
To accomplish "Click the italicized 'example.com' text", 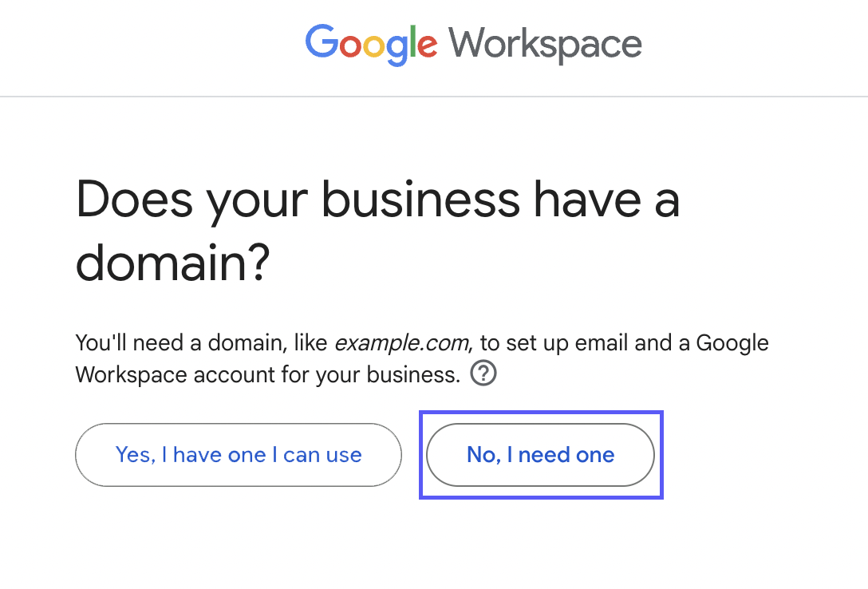I will [403, 342].
